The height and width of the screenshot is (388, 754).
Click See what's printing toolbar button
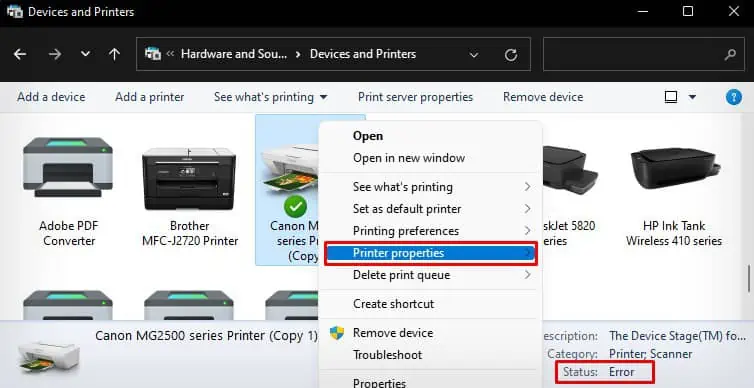click(x=264, y=97)
